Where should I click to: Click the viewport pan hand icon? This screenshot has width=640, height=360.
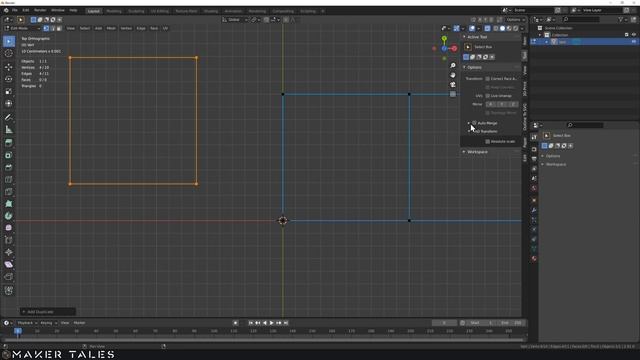click(x=453, y=75)
